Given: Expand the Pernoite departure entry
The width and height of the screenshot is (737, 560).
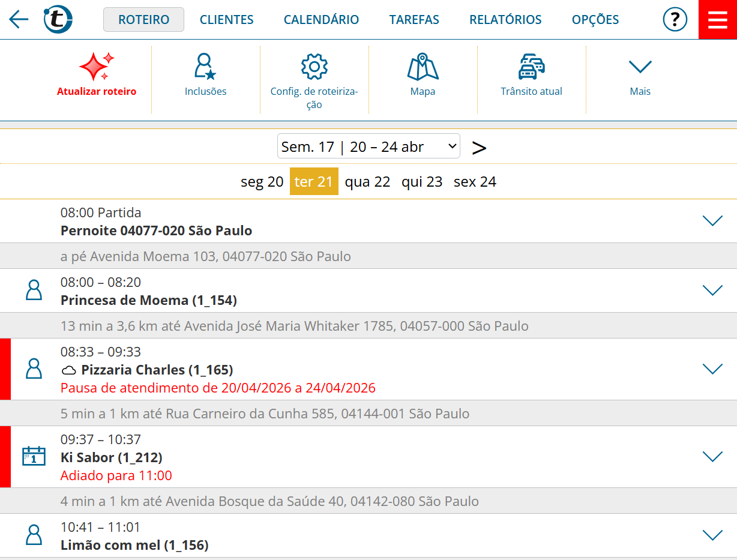Looking at the screenshot, I should pyautogui.click(x=712, y=221).
